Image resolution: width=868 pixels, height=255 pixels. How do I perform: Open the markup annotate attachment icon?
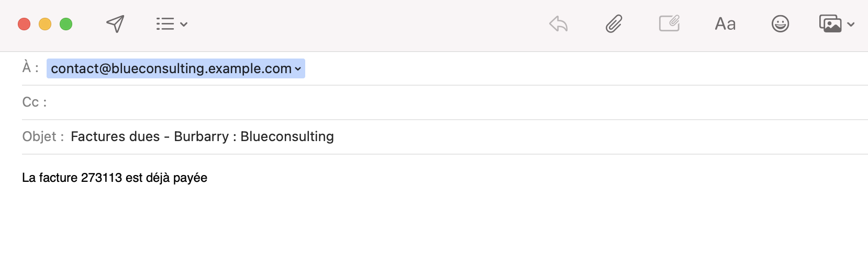[x=669, y=24]
